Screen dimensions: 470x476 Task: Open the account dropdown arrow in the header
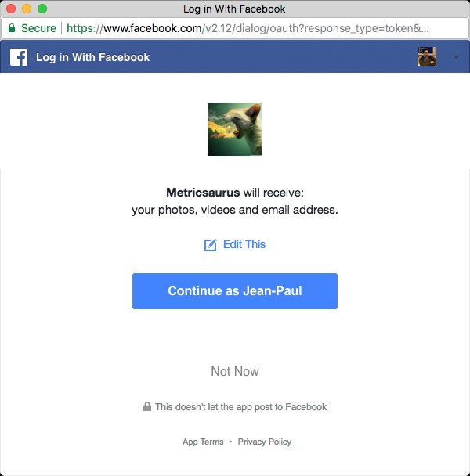[x=456, y=57]
